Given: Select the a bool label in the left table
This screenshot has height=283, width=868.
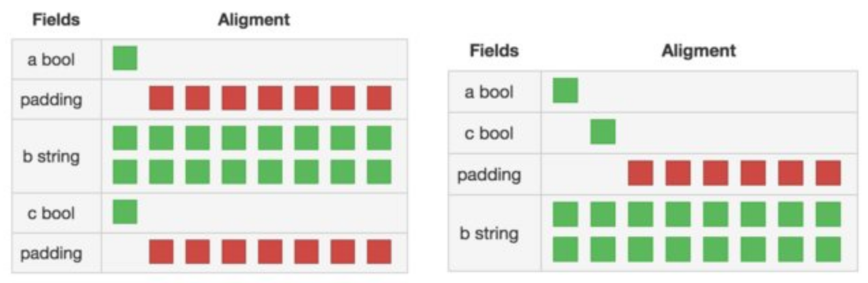Looking at the screenshot, I should (51, 59).
